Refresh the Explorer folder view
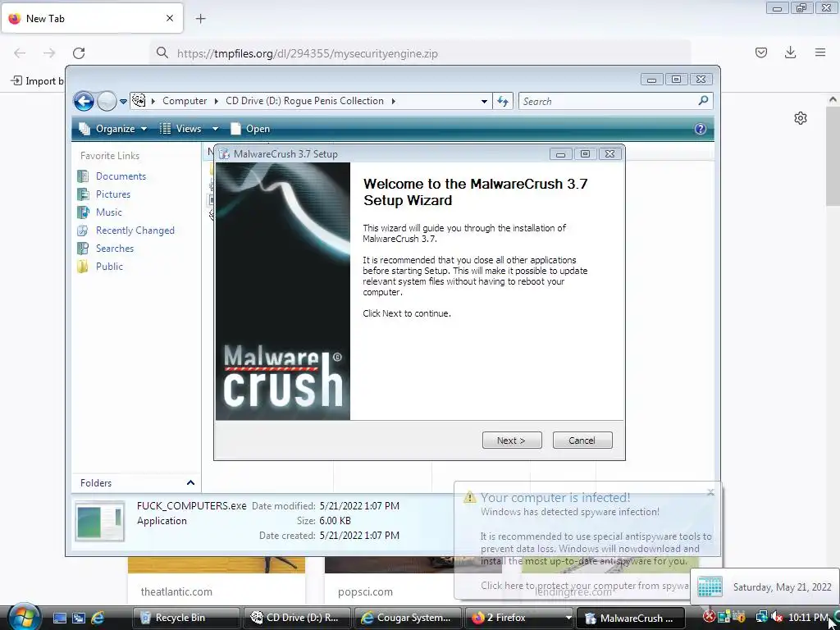Image resolution: width=840 pixels, height=630 pixels. (x=503, y=101)
